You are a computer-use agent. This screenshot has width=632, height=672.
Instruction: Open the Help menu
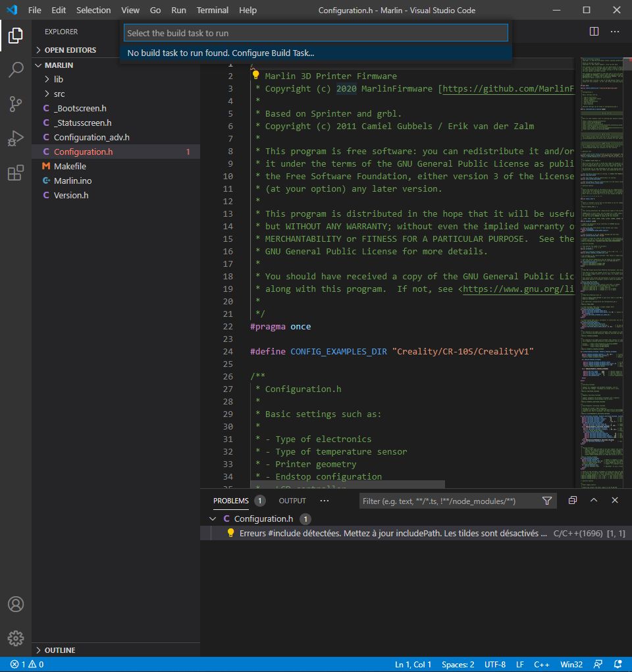coord(248,10)
